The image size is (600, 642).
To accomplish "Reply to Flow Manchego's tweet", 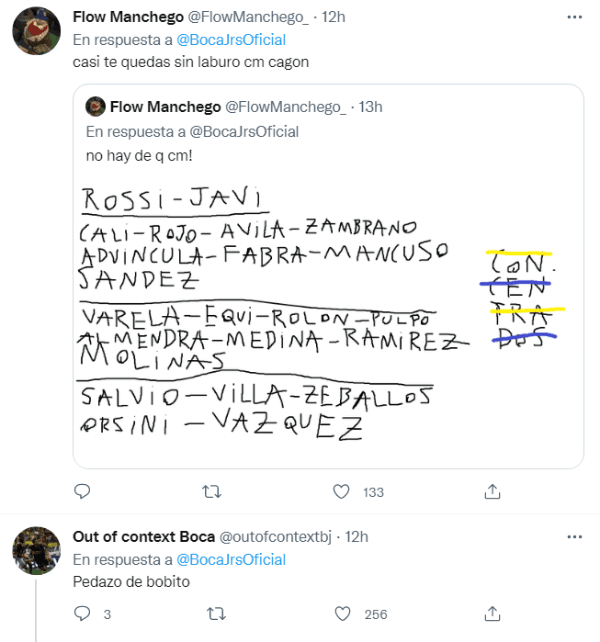I will coord(83,492).
